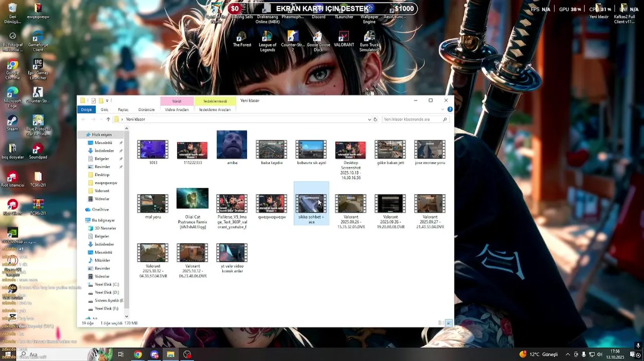Open File Explorer taskbar icon
The width and height of the screenshot is (644, 361).
pos(171,354)
